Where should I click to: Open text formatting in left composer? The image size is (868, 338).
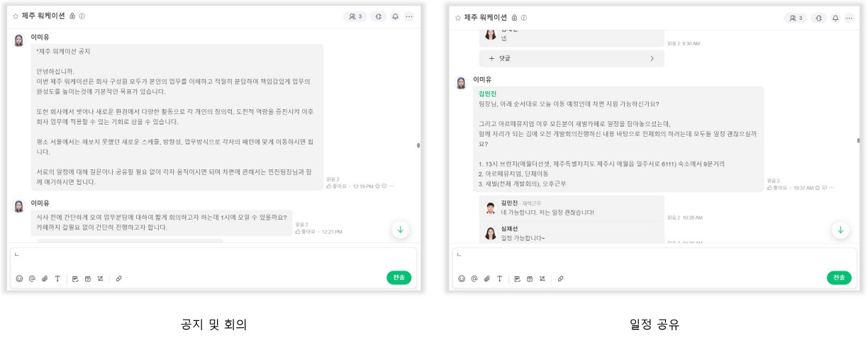point(57,278)
